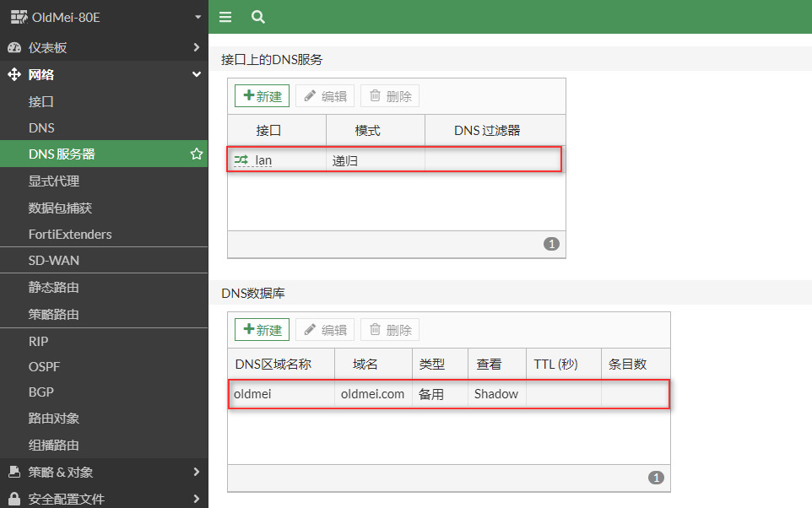Click the 策略 & 对象 policy icon

tap(14, 472)
